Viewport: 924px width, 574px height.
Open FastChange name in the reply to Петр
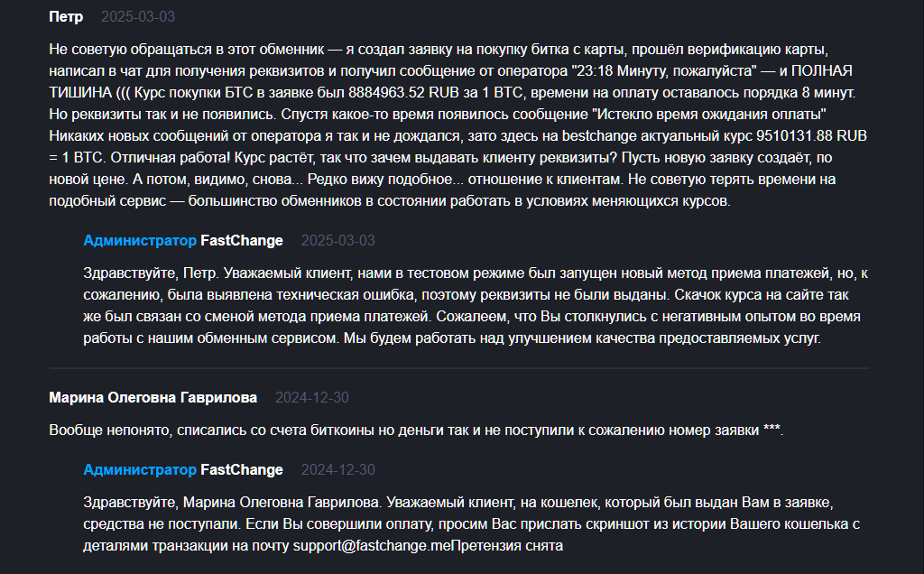coord(242,240)
